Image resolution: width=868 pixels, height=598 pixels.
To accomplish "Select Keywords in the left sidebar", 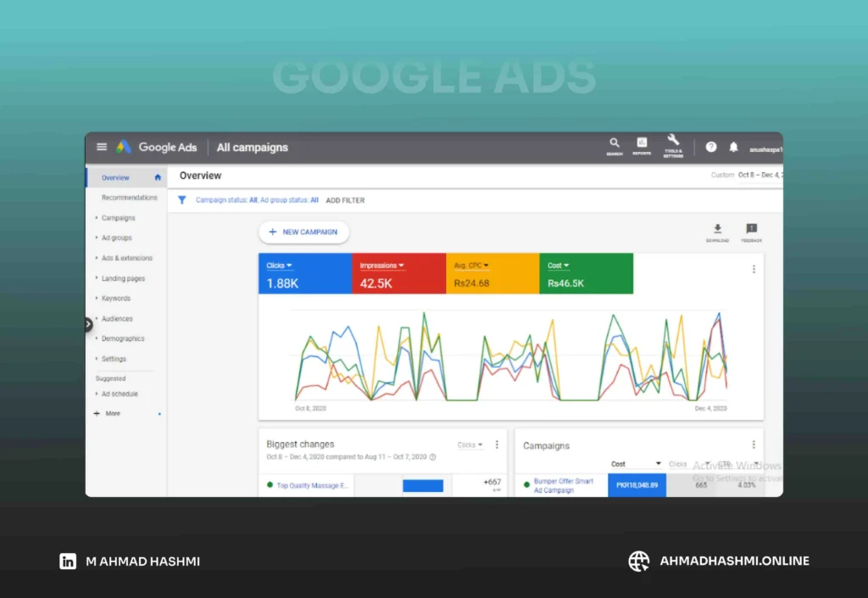I will pos(116,299).
